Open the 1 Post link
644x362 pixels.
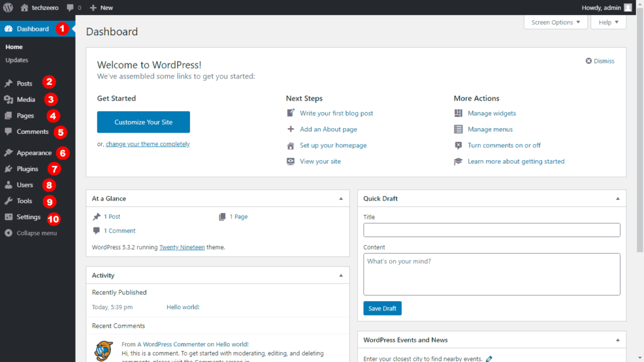(112, 216)
